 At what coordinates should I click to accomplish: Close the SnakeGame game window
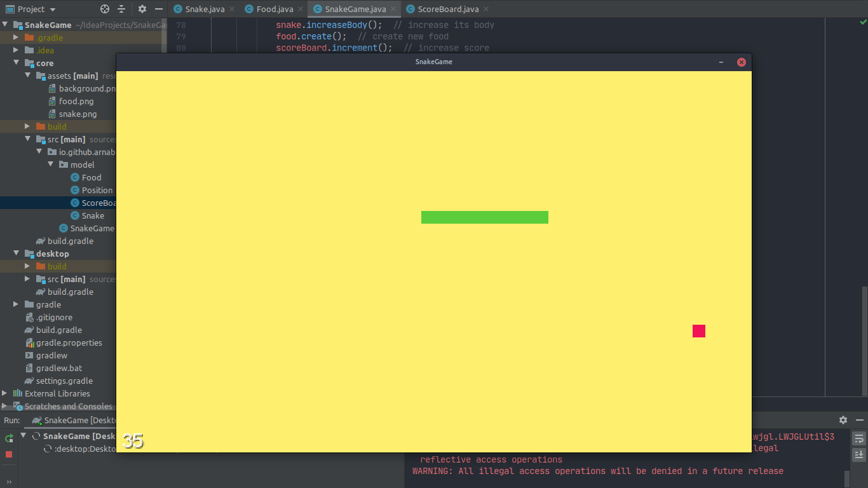pos(741,62)
